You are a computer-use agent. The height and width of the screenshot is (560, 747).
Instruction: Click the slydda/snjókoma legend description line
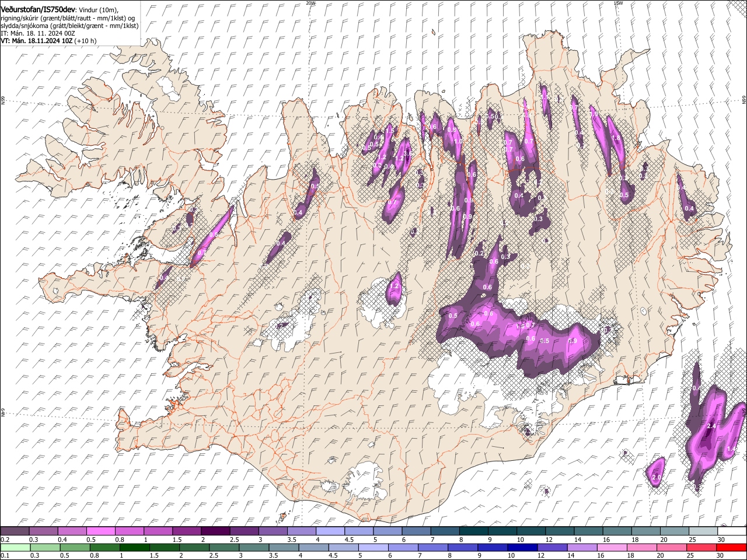69,26
